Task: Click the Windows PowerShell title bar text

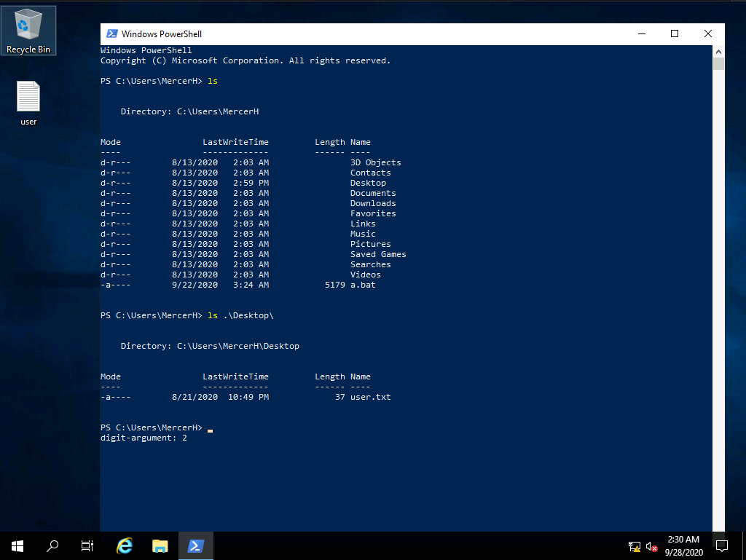Action: pos(162,33)
